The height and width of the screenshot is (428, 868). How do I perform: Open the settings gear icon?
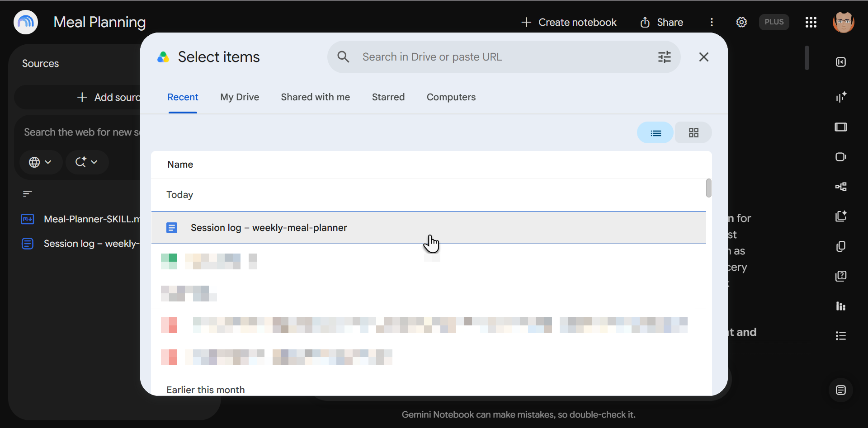tap(741, 22)
